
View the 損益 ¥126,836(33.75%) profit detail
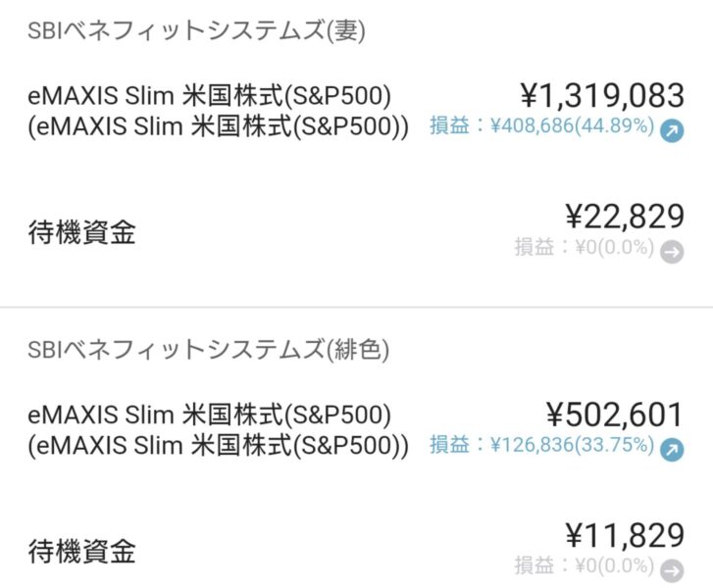point(541,445)
